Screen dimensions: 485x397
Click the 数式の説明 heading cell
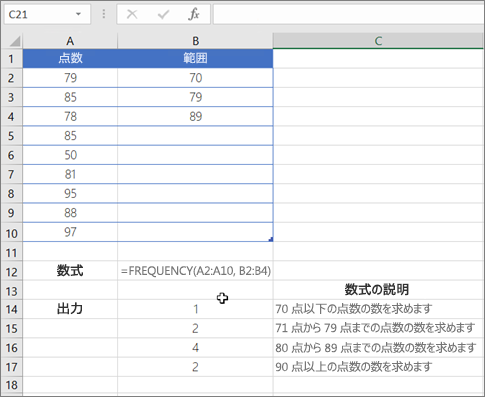pyautogui.click(x=377, y=290)
